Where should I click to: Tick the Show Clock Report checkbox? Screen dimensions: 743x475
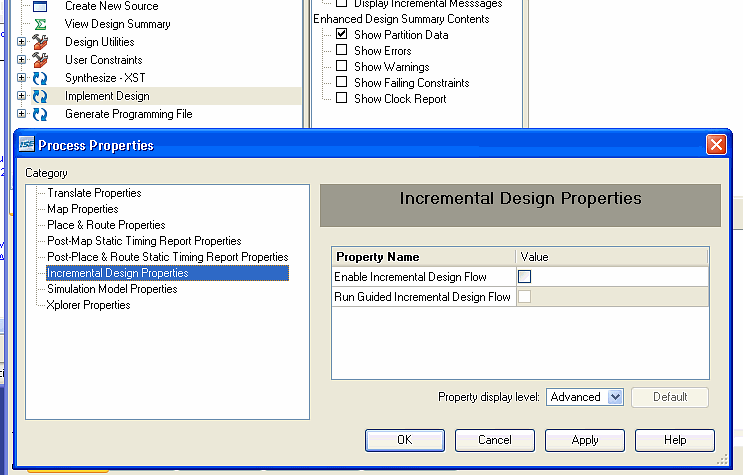(x=341, y=98)
